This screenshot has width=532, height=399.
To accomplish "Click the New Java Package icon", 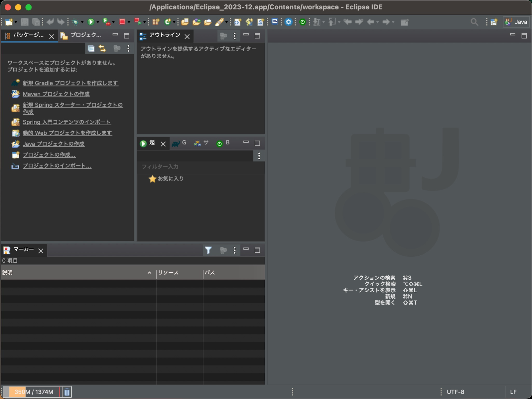I will click(x=156, y=22).
